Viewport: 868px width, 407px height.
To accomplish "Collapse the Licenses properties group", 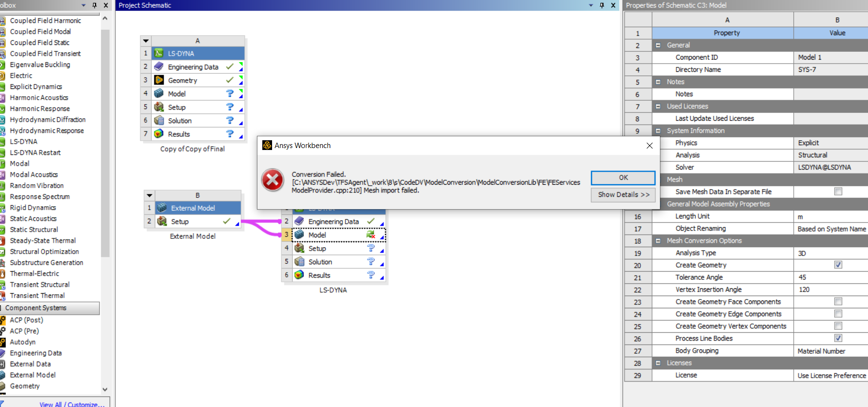I will pos(658,363).
